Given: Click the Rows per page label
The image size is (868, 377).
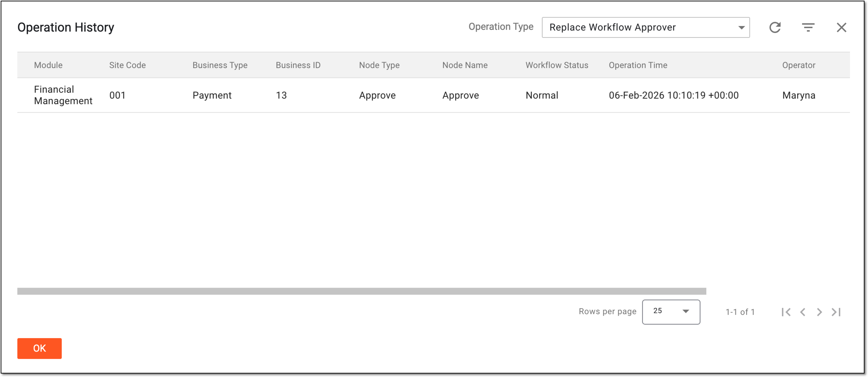Looking at the screenshot, I should tap(608, 312).
